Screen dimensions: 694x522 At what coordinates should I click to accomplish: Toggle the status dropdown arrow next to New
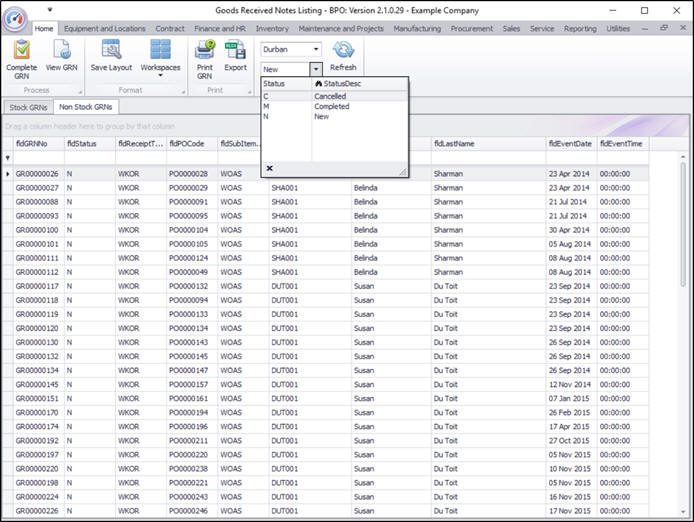coord(316,69)
